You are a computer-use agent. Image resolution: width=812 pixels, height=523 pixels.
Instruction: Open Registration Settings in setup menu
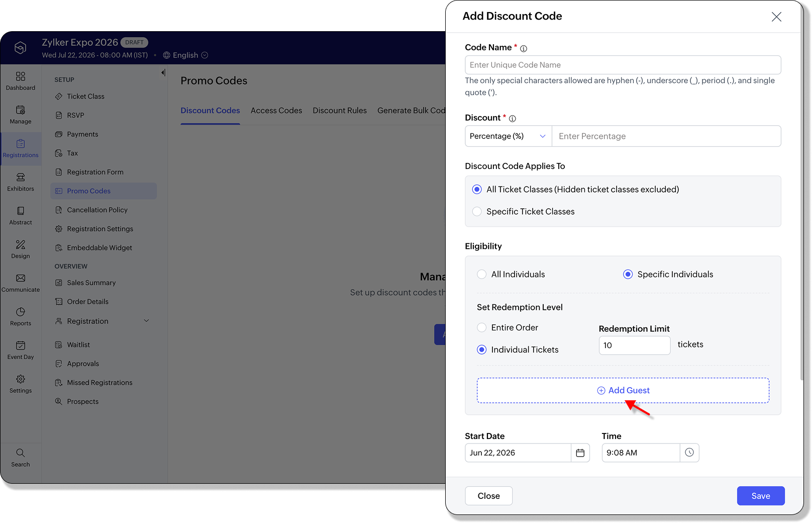[100, 229]
